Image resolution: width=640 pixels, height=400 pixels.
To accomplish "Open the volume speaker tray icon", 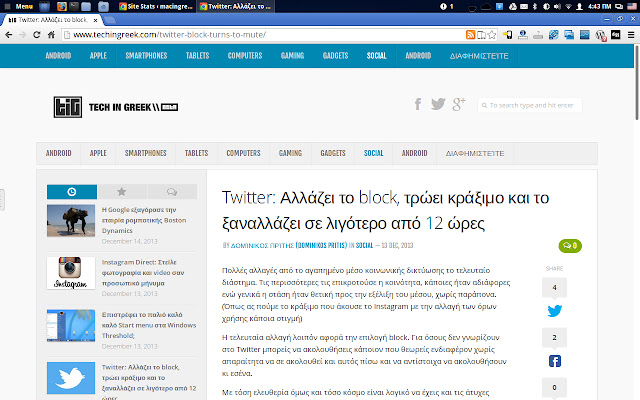I will coord(557,6).
